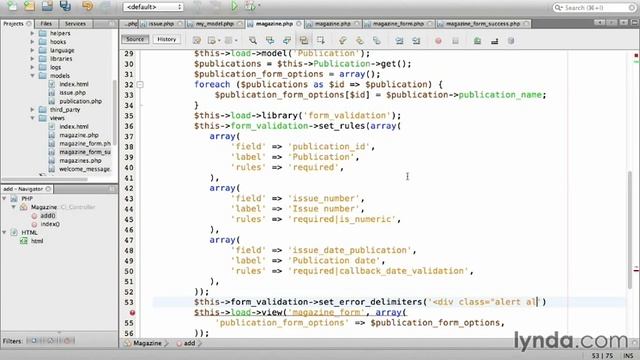Open the <default> configuration dropdown
Image resolution: width=640 pixels, height=360 pixels.
click(153, 7)
